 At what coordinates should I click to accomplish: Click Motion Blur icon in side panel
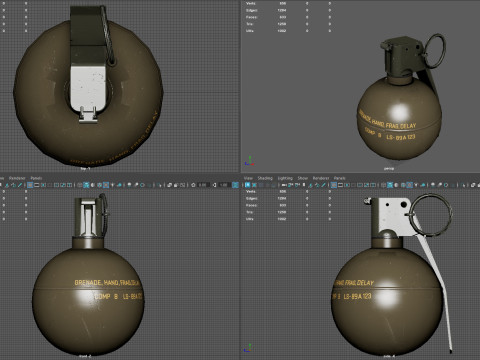coord(439,185)
